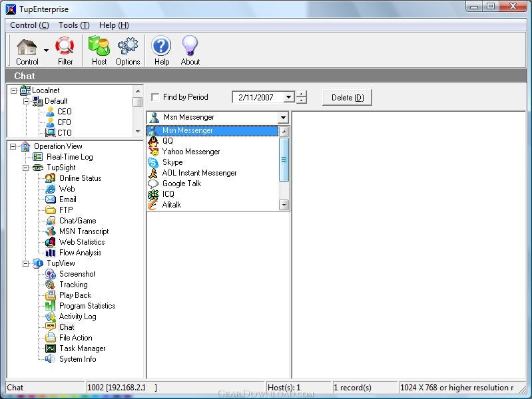Collapse the Default group node
Screen dimensions: 532x399
[x=26, y=101]
